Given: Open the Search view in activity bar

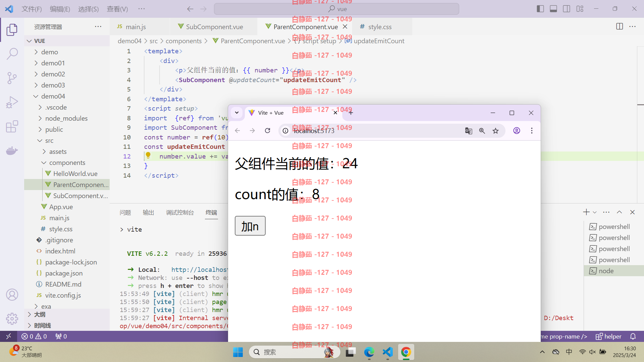Looking at the screenshot, I should [12, 54].
